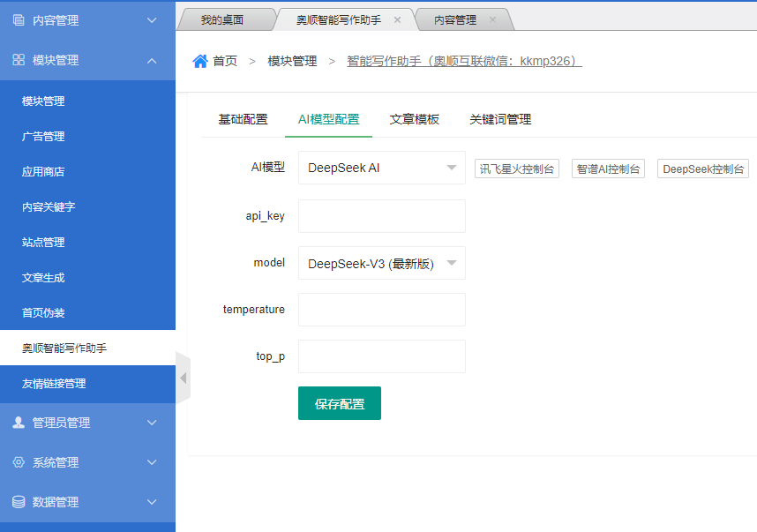Viewport: 757px width, 532px height.
Task: Click the api_key input field
Action: pyautogui.click(x=381, y=216)
